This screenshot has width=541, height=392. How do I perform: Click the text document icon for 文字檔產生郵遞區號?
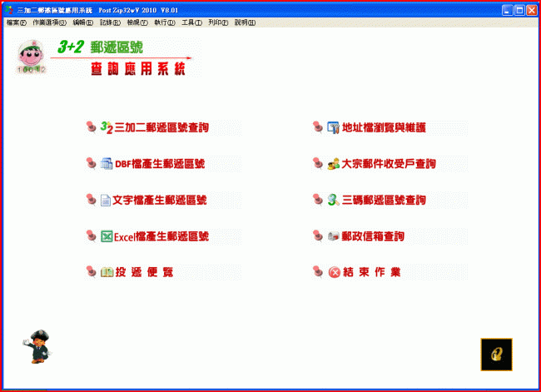click(106, 201)
